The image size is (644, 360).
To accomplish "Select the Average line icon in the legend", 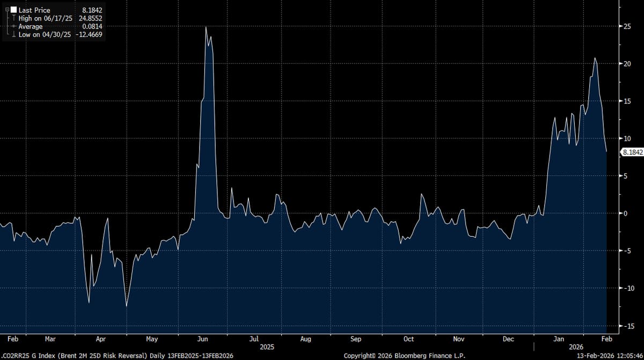I will click(x=13, y=26).
